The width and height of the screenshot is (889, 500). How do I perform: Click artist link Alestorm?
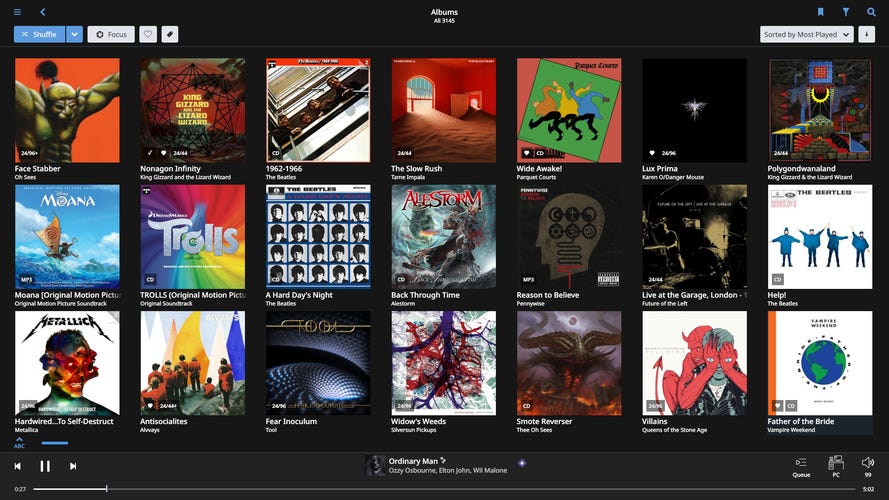click(403, 304)
